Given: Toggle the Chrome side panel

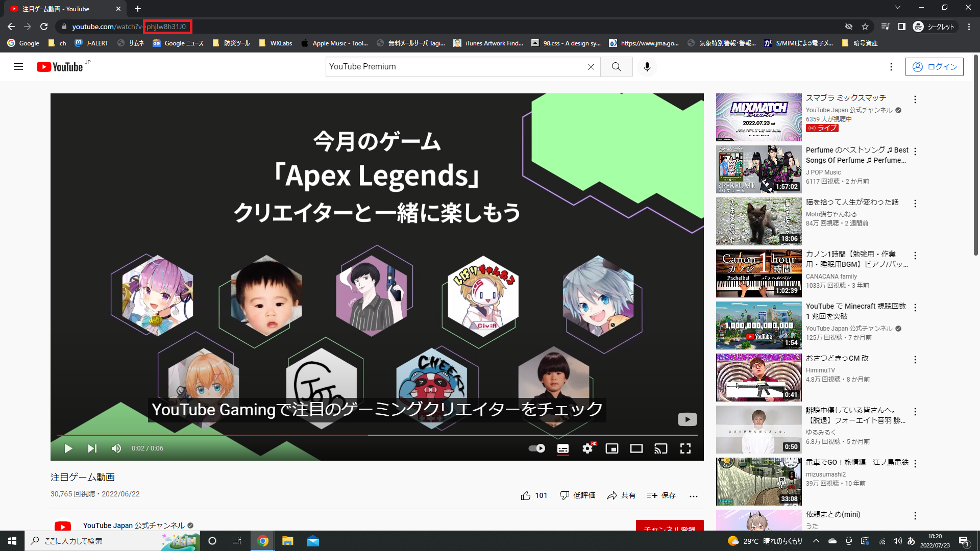Looking at the screenshot, I should pos(902,27).
